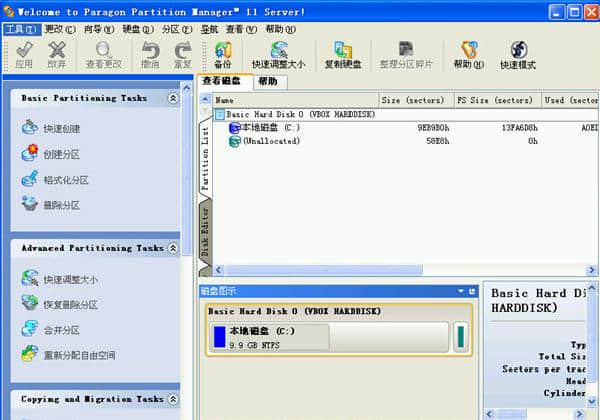Screen dimensions: 600x420
Task: Open the 帮助 toolbar help button
Action: click(x=468, y=54)
